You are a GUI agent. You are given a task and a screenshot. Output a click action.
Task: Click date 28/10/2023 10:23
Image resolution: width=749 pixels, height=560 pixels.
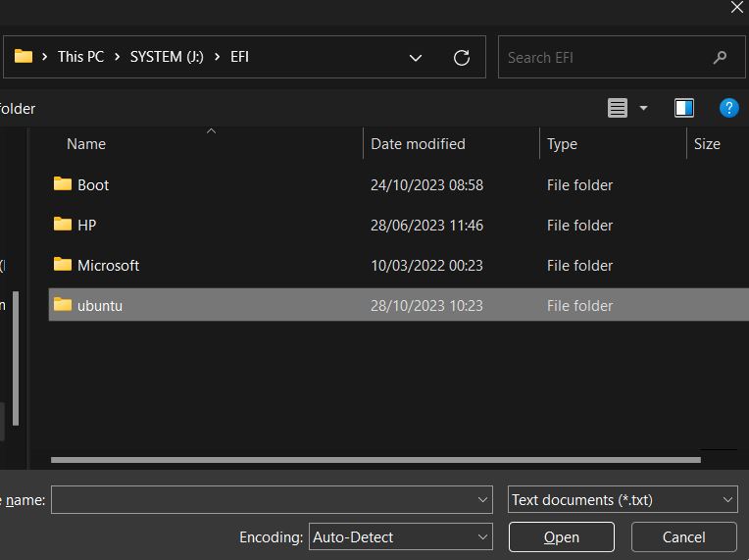(427, 305)
